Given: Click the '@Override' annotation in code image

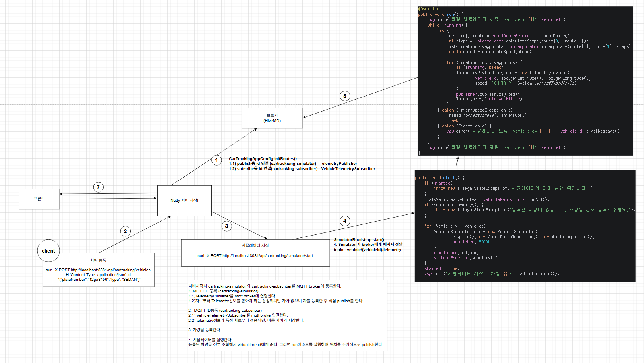Looking at the screenshot, I should 429,9.
